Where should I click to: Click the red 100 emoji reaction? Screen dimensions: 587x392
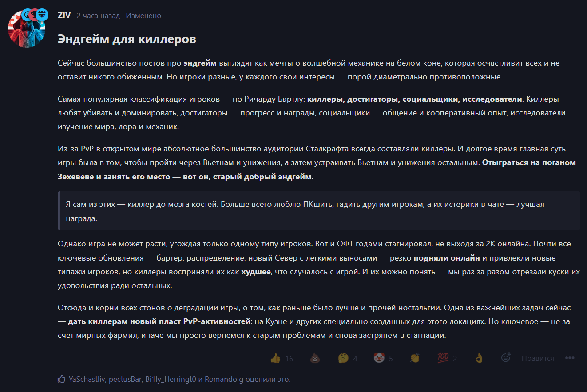click(447, 358)
